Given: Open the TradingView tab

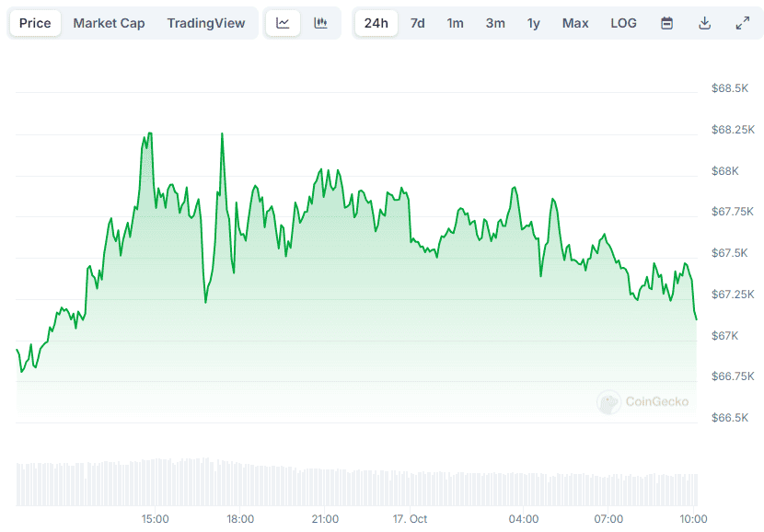Looking at the screenshot, I should [206, 23].
